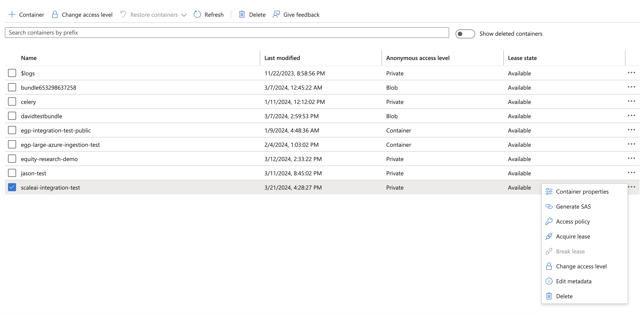This screenshot has width=644, height=315.
Task: Click the Refresh circular arrow icon
Action: 197,15
